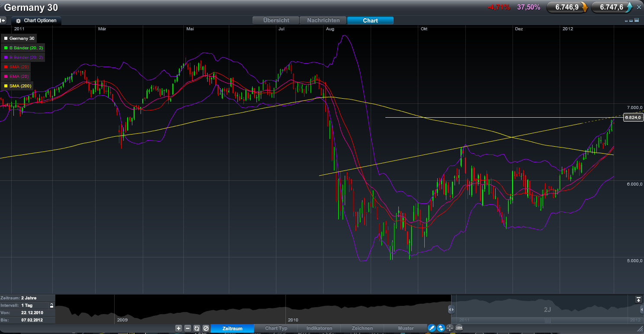The image size is (644, 334).
Task: Click the Von date 22.12.2010
Action: coord(32,313)
